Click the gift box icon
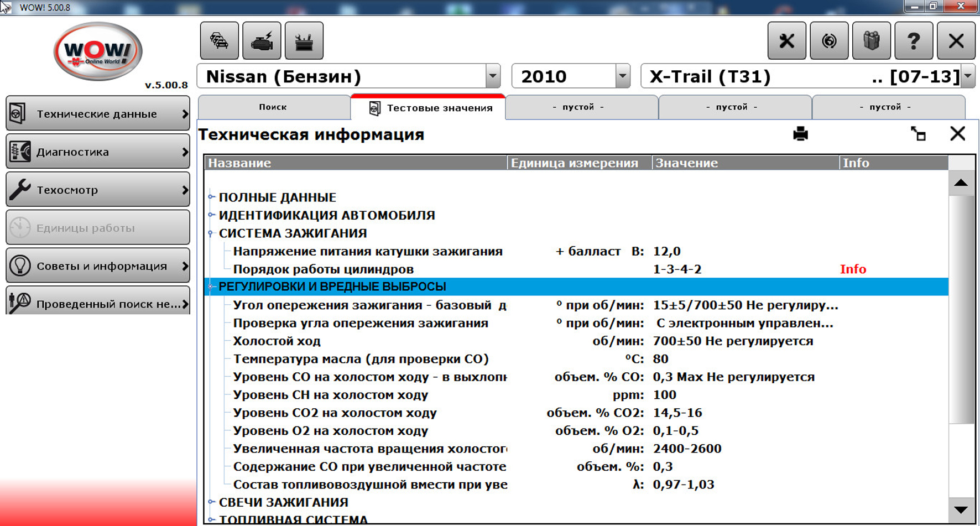 871,41
